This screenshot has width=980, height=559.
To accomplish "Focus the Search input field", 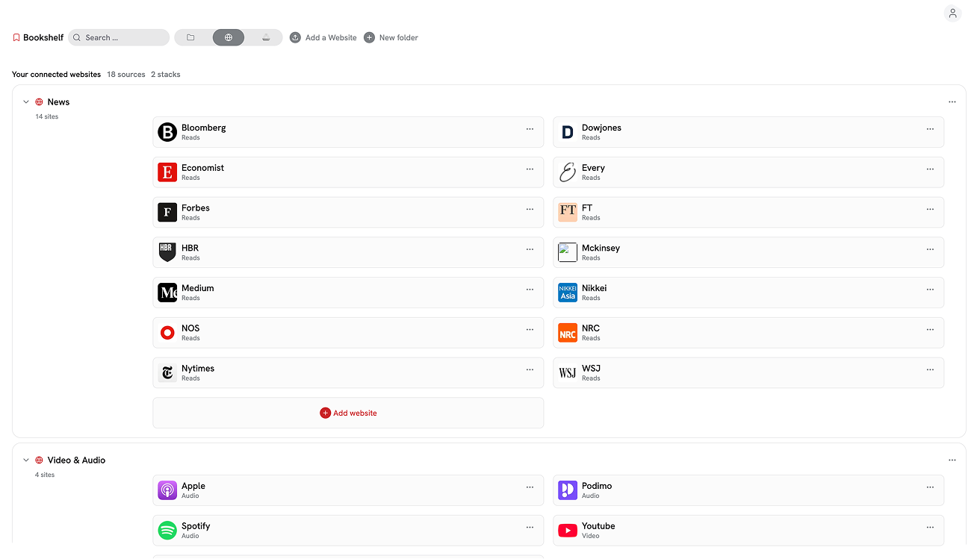I will click(x=119, y=37).
